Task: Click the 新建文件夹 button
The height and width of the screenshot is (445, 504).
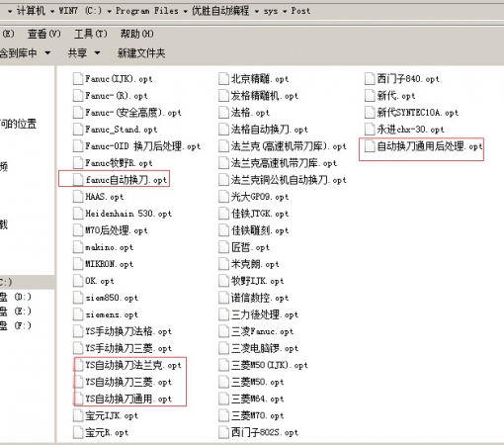Action: [x=141, y=53]
